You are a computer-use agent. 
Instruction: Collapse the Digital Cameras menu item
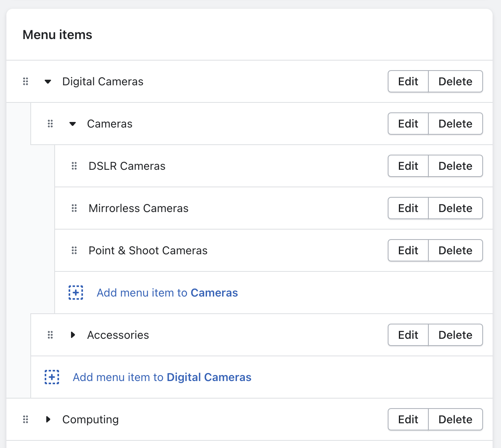pyautogui.click(x=48, y=81)
